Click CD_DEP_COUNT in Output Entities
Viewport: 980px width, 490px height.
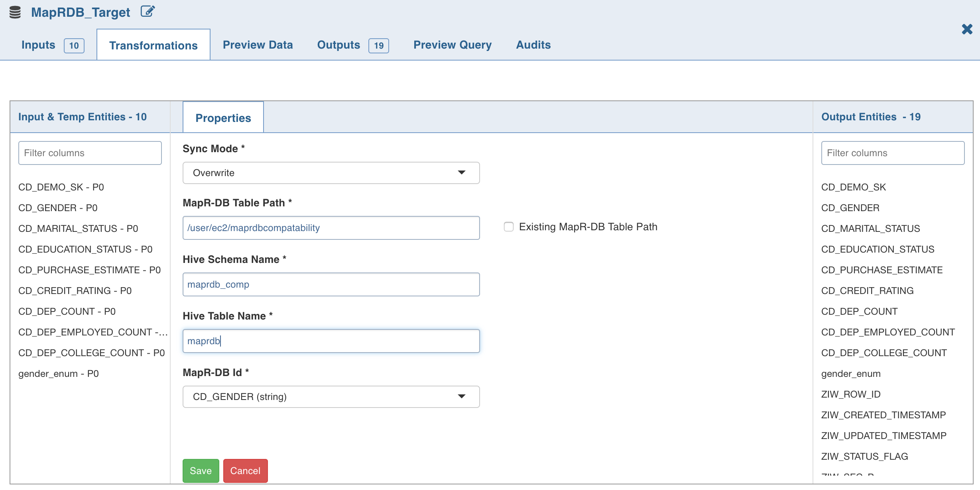[x=860, y=312]
